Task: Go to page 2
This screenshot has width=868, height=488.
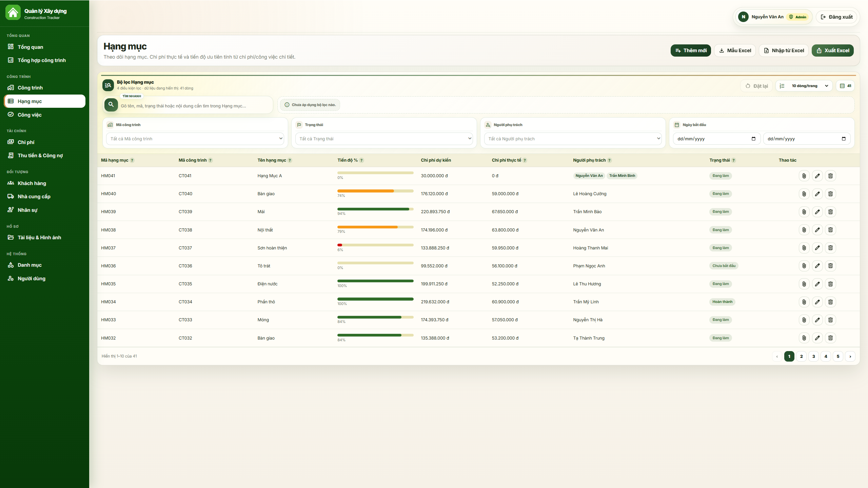Action: click(801, 357)
